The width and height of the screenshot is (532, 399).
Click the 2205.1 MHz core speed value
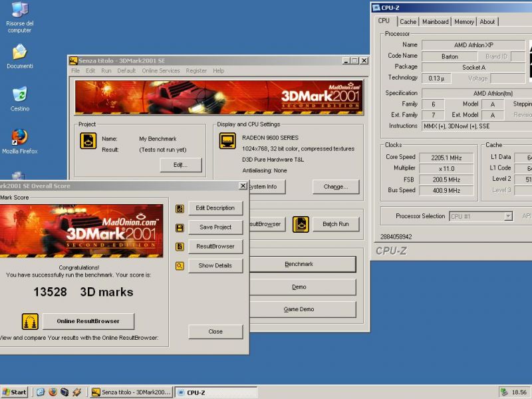[x=446, y=158]
